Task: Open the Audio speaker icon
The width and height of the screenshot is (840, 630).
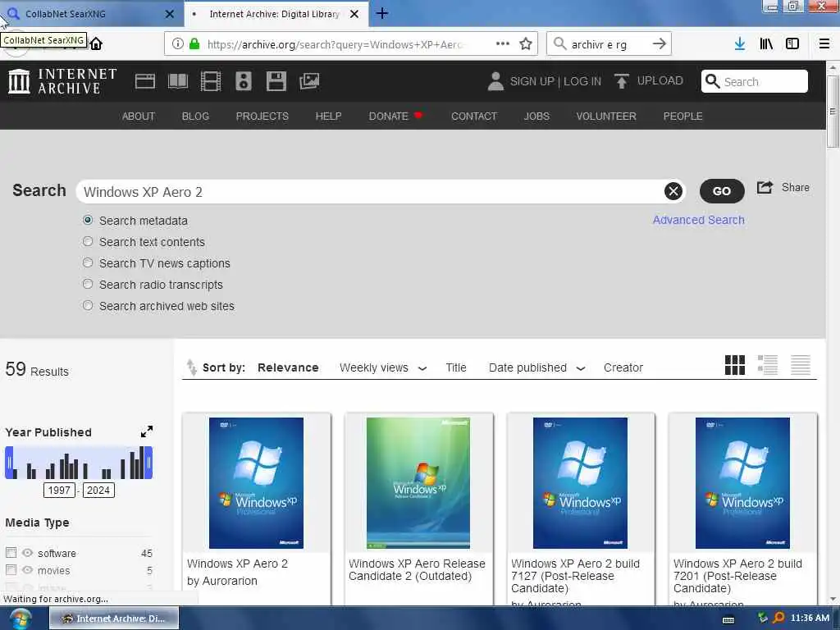Action: pos(243,81)
